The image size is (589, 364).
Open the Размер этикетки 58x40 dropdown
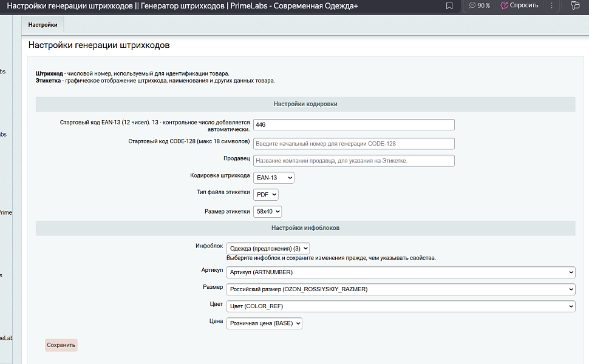tap(267, 212)
